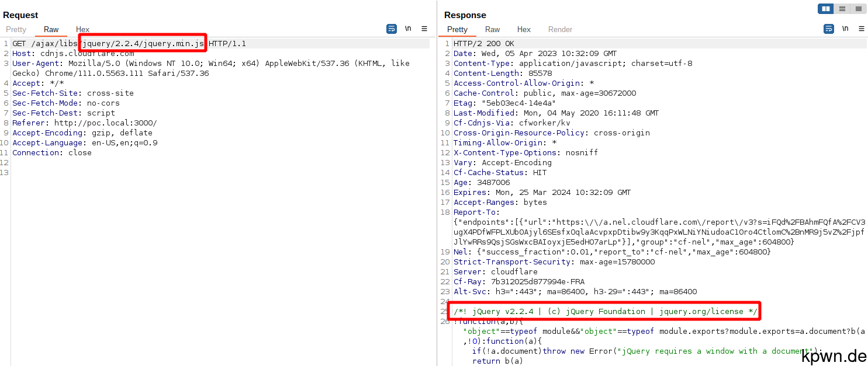Click line number 25 in the response editor
868x366 pixels.
click(x=445, y=311)
